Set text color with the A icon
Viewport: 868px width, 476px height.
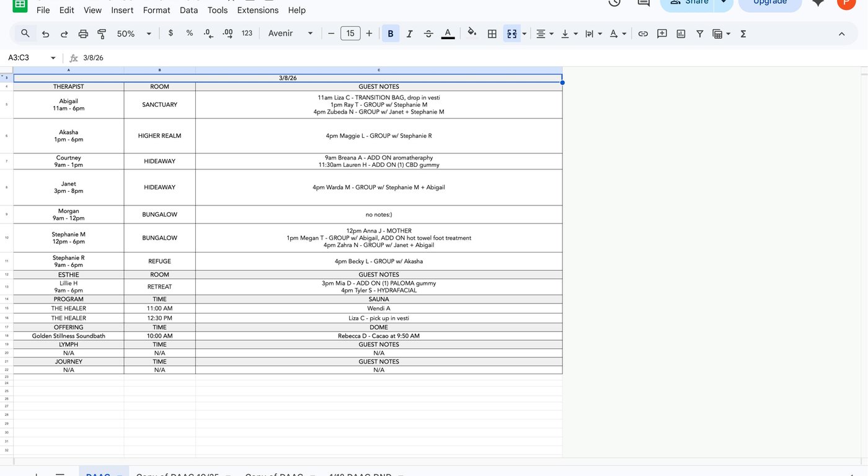[x=448, y=34]
